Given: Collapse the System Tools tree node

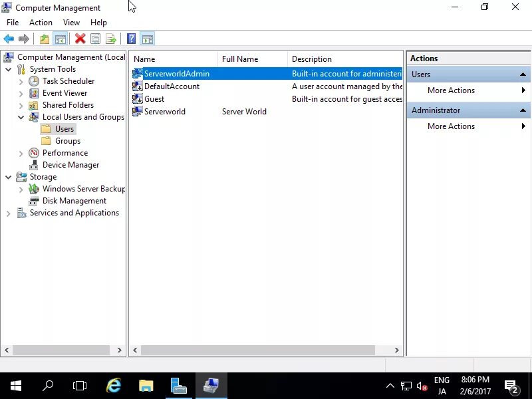Looking at the screenshot, I should [x=9, y=70].
